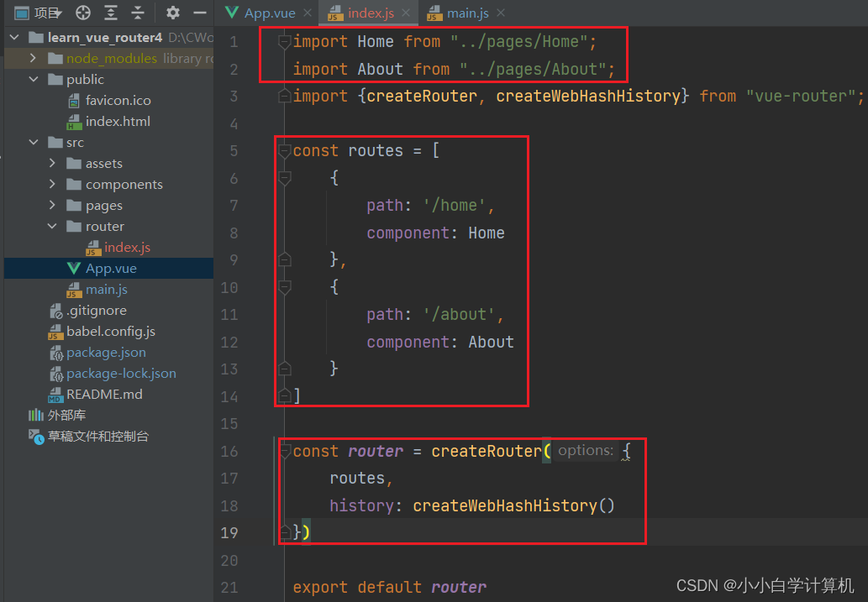Close the index.js tab
This screenshot has height=602, width=868.
406,13
